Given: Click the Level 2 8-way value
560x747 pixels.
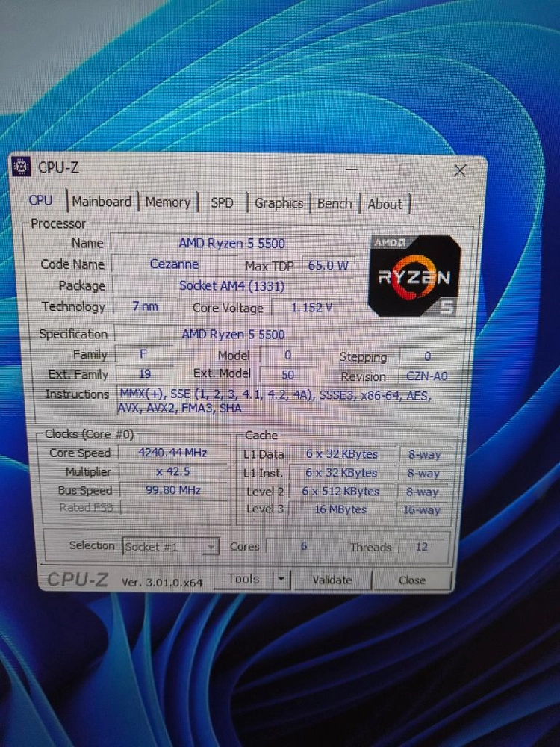Looking at the screenshot, I should [423, 492].
